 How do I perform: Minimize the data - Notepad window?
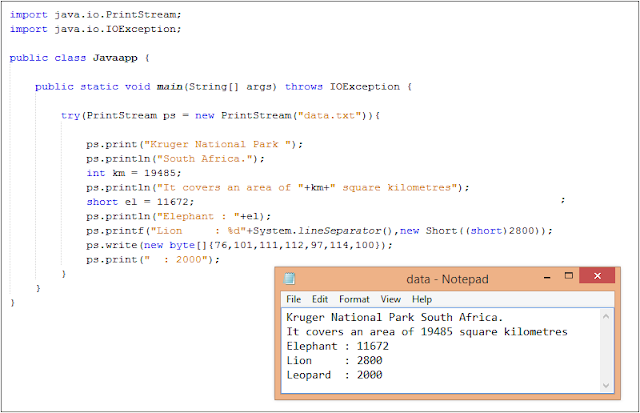pos(547,277)
